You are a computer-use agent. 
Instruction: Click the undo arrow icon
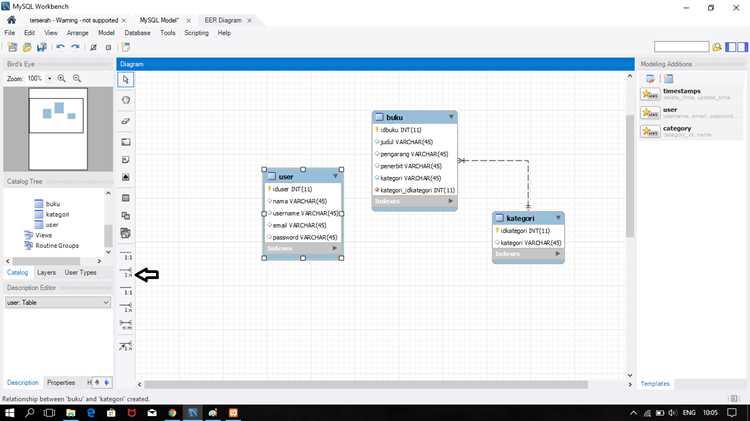(60, 47)
